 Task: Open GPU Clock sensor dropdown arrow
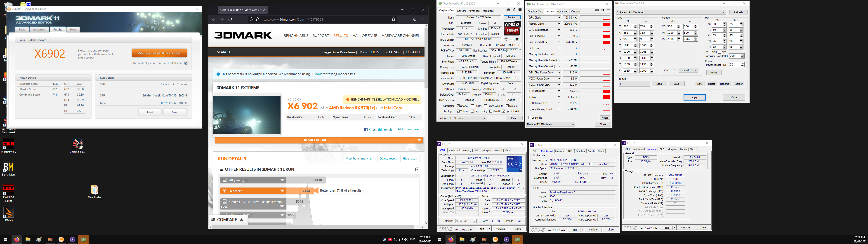point(559,18)
